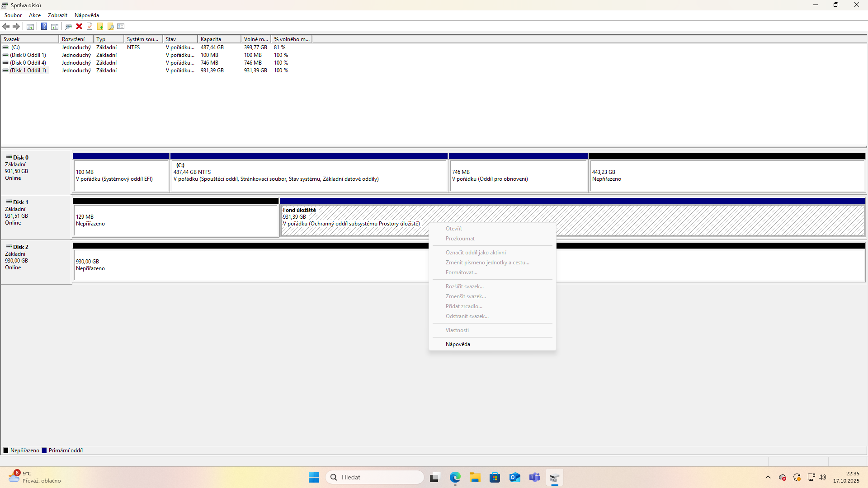The height and width of the screenshot is (488, 868).
Task: Click the red X delete toolbar icon
Action: coord(79,26)
